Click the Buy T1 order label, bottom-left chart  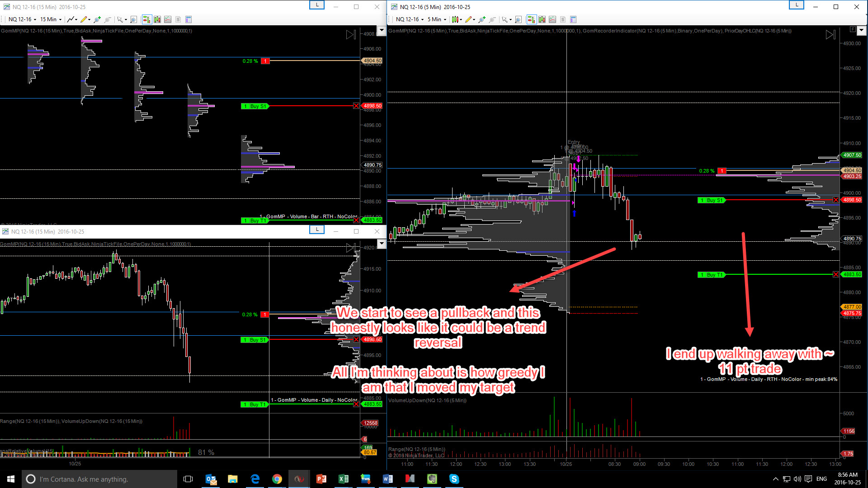(x=255, y=404)
